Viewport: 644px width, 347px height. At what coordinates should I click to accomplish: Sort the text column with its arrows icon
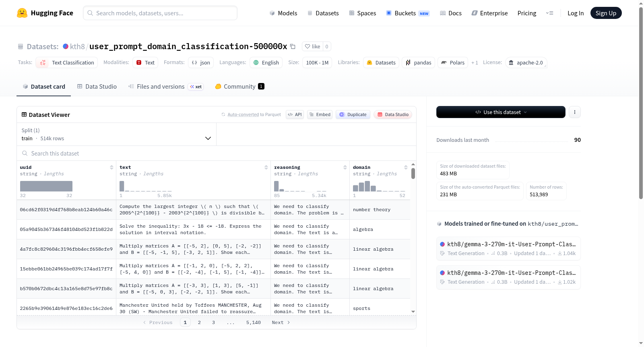(266, 167)
